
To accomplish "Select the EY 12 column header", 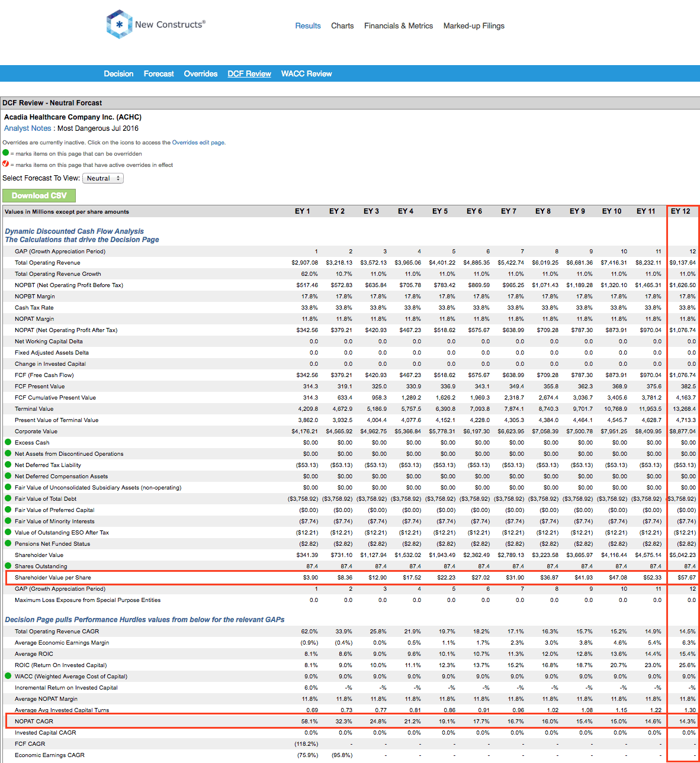I will [680, 211].
